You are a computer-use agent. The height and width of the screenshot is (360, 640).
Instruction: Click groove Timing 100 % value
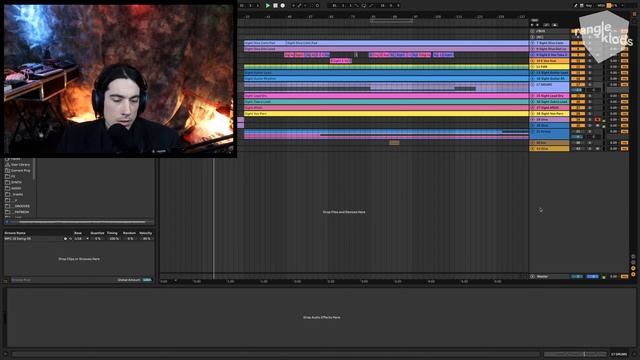pyautogui.click(x=114, y=239)
